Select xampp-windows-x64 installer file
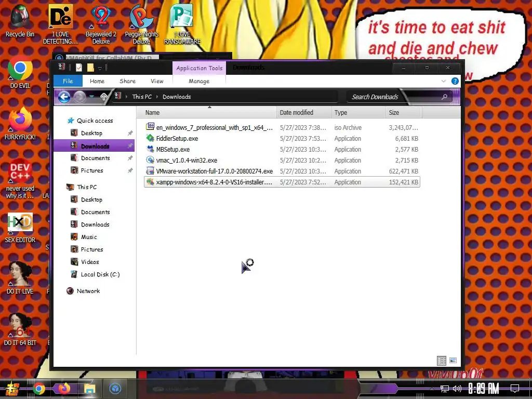Image resolution: width=532 pixels, height=399 pixels. (x=282, y=182)
